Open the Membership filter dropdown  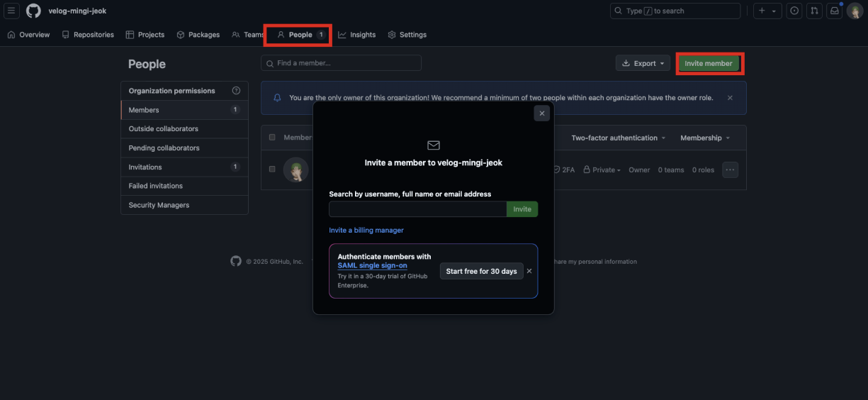[x=704, y=138]
